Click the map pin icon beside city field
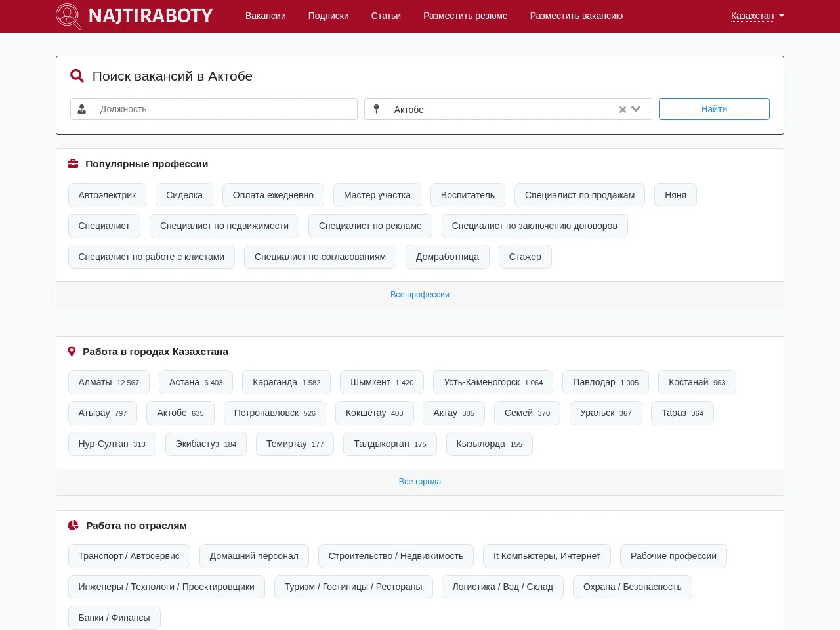This screenshot has height=630, width=840. tap(376, 109)
